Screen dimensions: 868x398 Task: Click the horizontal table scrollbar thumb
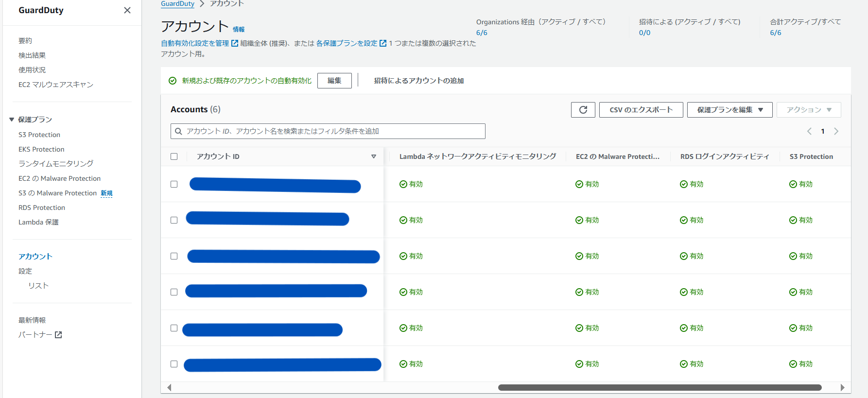click(x=660, y=387)
